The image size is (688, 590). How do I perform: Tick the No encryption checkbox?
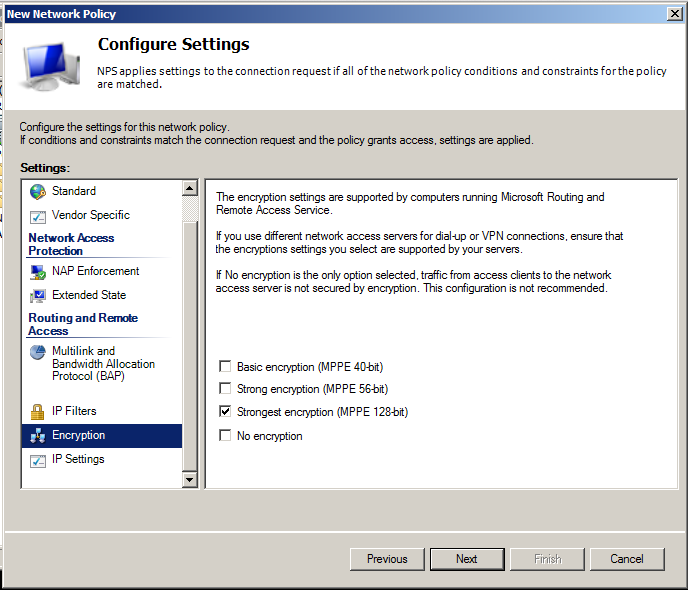pyautogui.click(x=226, y=436)
